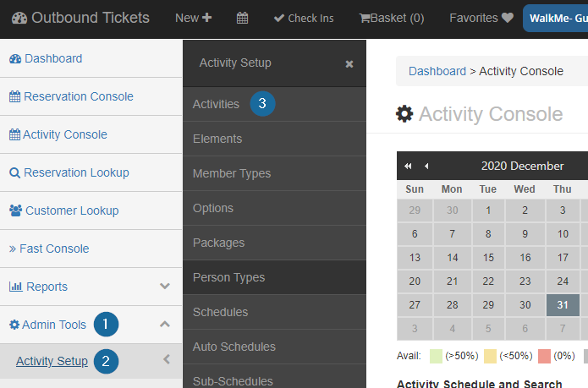Click the Customer Lookup people icon

point(16,210)
